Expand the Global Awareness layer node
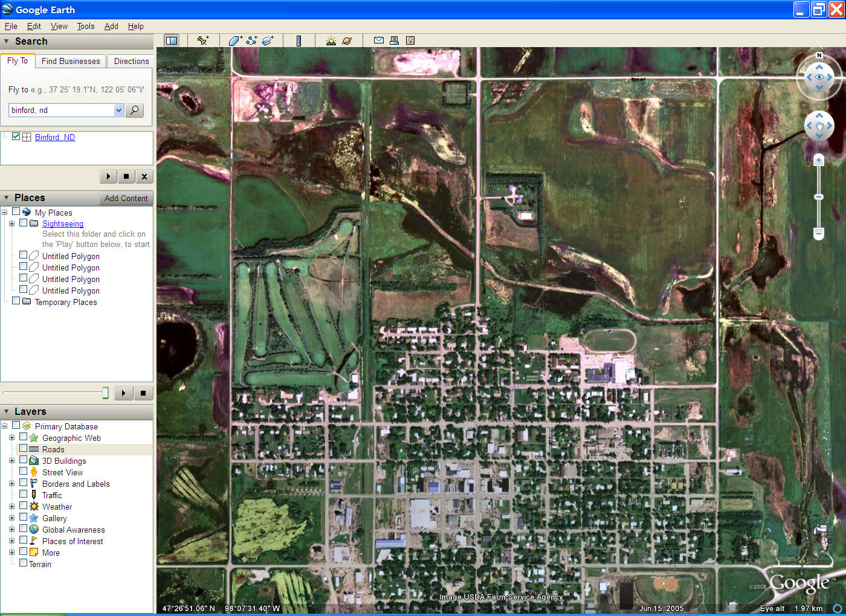The width and height of the screenshot is (846, 616). click(11, 530)
